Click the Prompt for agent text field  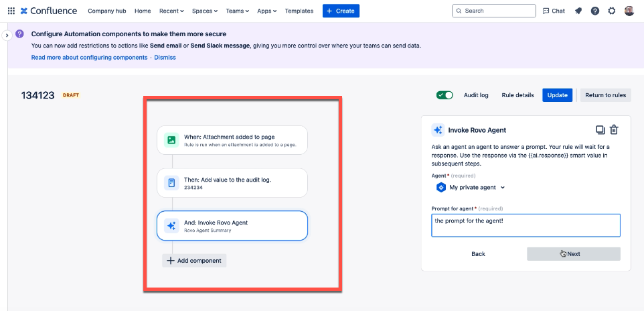[526, 225]
